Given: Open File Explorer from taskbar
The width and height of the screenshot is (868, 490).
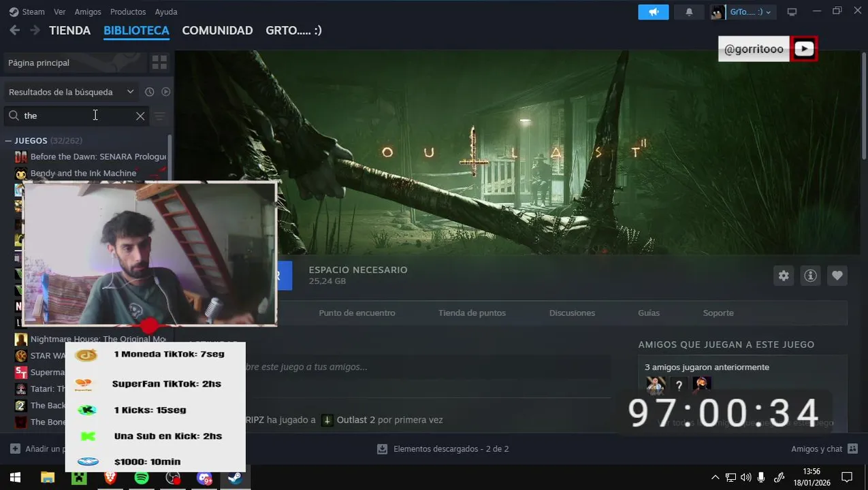Looking at the screenshot, I should pos(47,478).
